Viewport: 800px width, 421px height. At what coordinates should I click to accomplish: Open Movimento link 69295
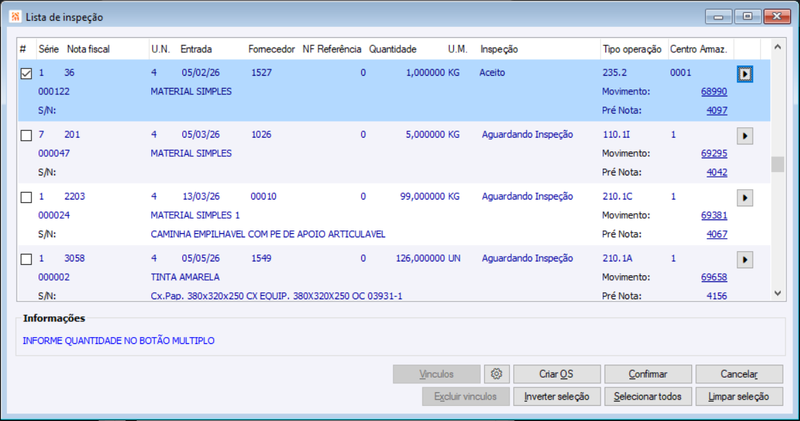point(714,154)
